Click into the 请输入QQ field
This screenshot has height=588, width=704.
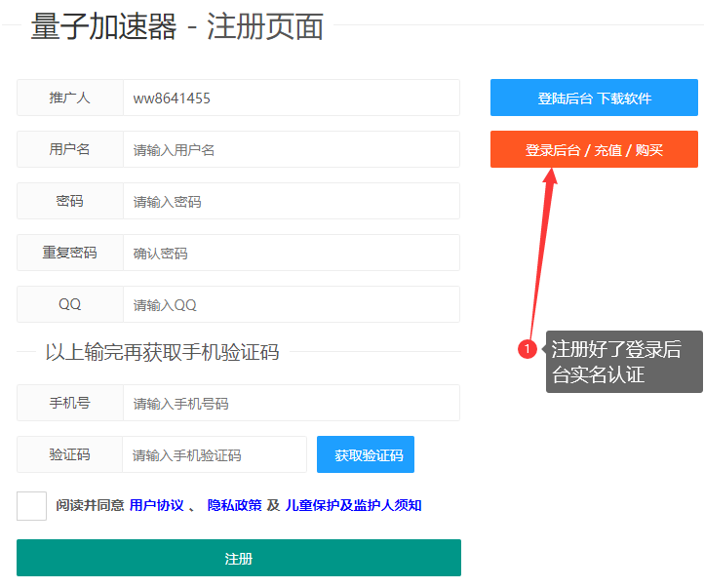292,304
